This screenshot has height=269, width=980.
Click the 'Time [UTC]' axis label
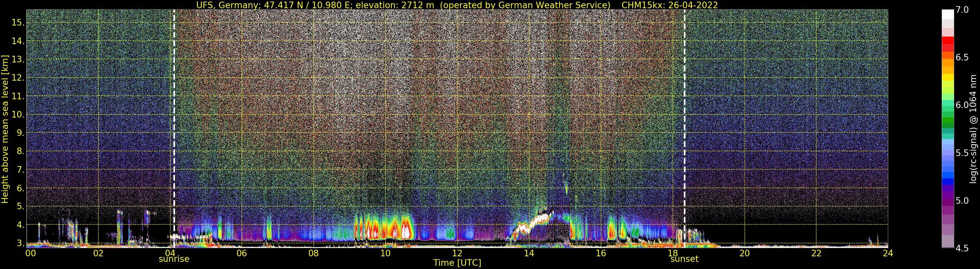457,262
